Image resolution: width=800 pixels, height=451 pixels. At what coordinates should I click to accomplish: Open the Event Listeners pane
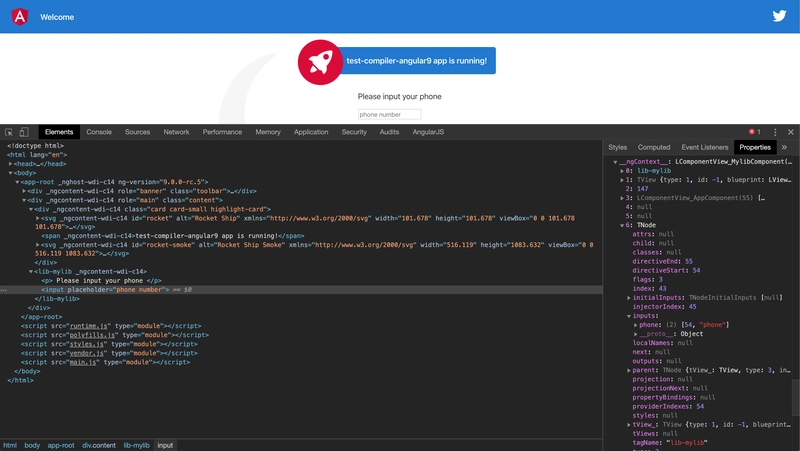tap(705, 147)
